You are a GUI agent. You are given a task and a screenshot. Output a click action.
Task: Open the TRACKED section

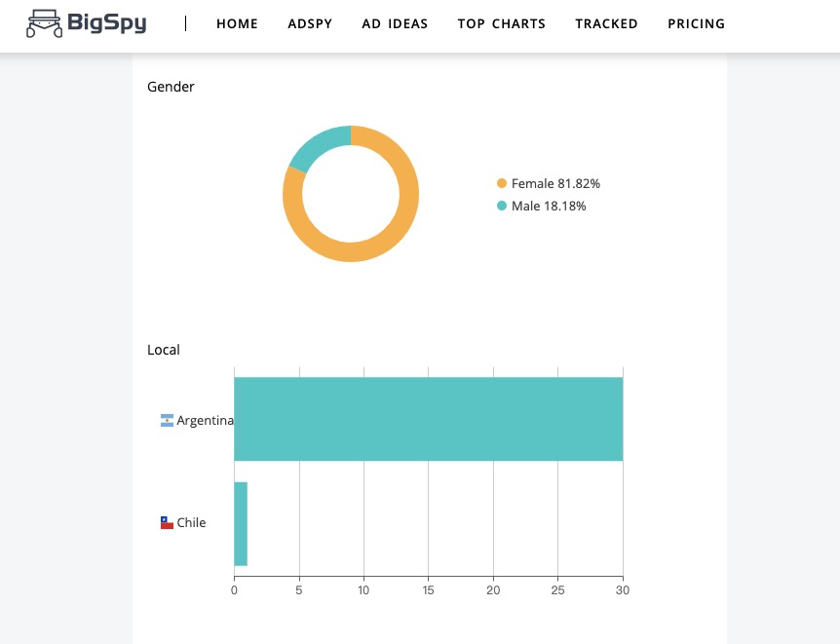point(606,24)
